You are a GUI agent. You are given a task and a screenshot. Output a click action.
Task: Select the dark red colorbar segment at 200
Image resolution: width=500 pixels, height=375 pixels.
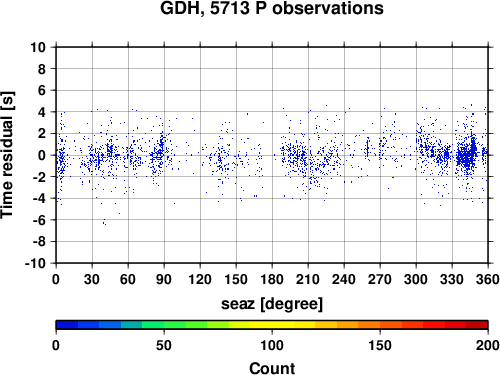click(x=477, y=325)
